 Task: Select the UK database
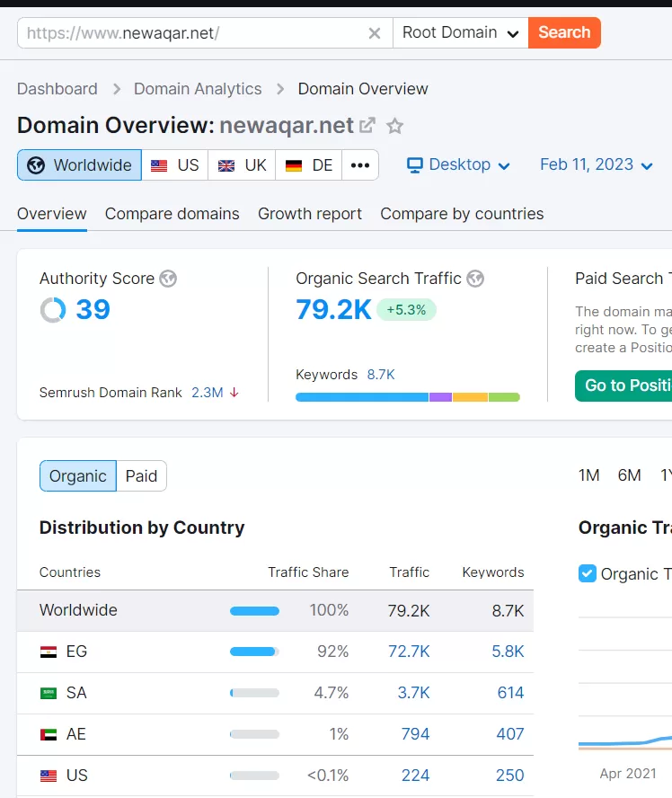point(242,164)
